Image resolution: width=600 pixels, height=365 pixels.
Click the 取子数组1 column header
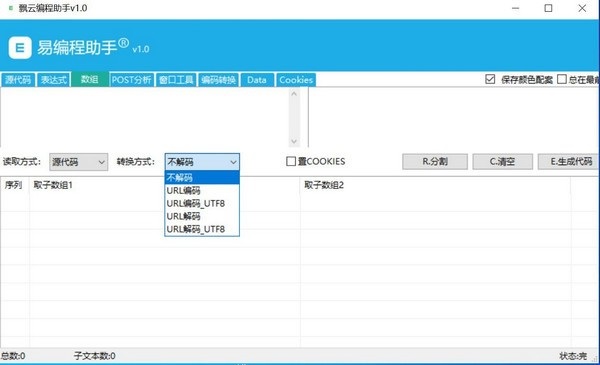point(165,185)
